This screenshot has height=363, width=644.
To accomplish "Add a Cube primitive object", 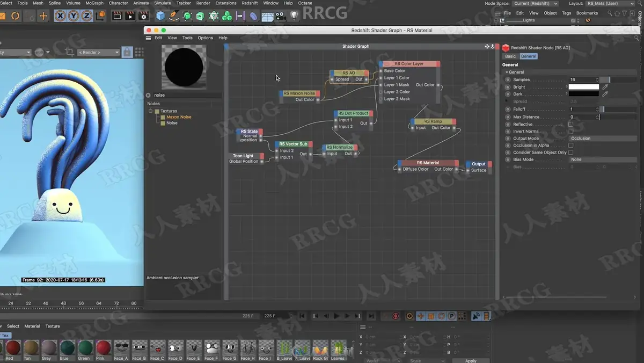I will 160,16.
